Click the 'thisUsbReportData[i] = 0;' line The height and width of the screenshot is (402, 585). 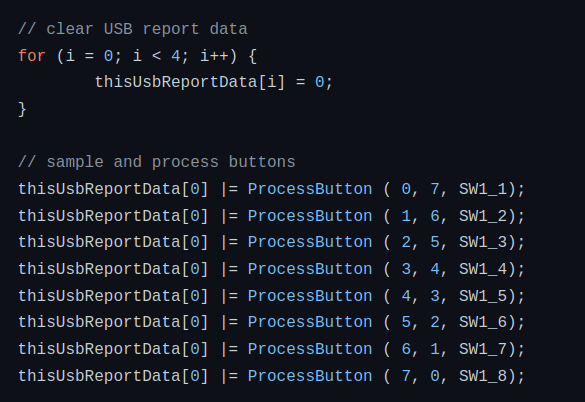click(213, 82)
